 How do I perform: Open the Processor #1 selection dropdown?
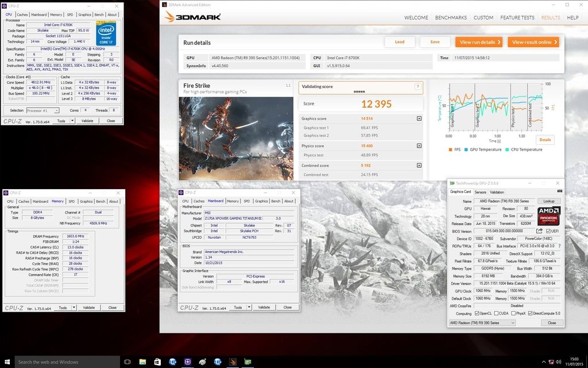(x=42, y=110)
